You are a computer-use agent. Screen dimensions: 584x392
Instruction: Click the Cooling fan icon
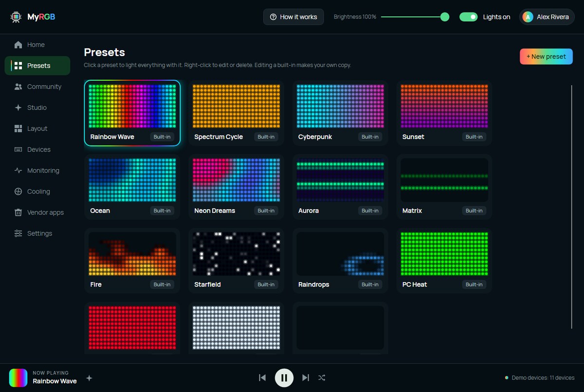(x=18, y=191)
